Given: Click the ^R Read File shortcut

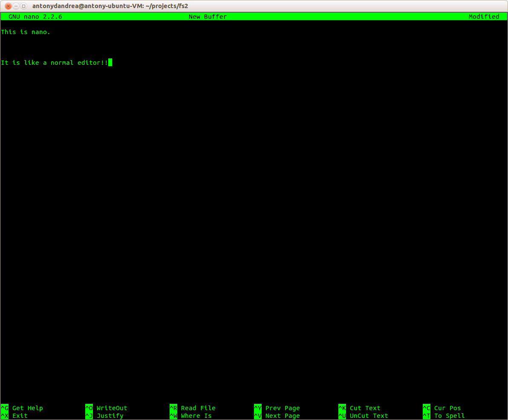Looking at the screenshot, I should point(193,408).
